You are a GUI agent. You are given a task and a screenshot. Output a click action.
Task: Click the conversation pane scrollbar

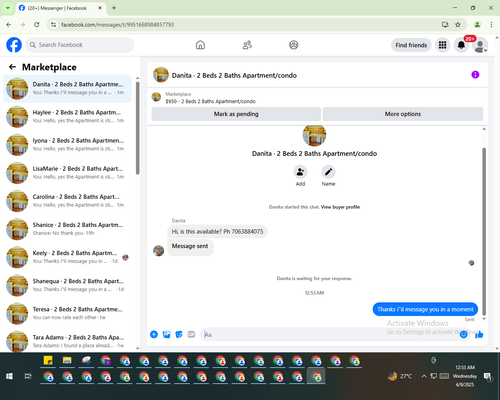click(x=484, y=231)
